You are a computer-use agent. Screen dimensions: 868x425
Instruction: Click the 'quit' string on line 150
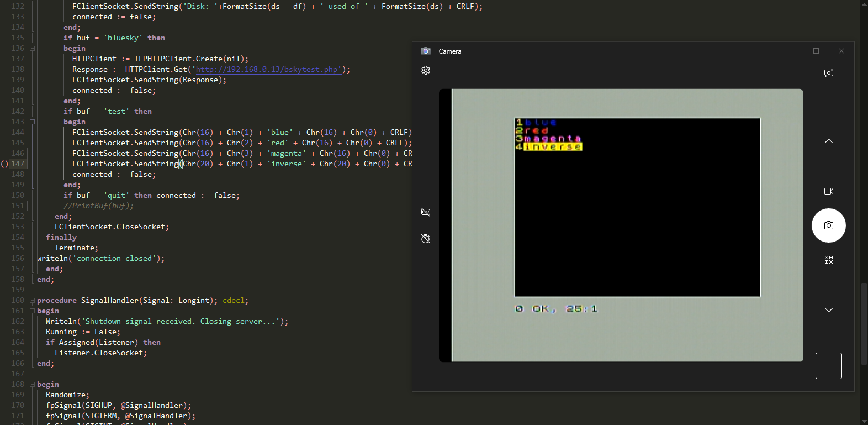click(117, 196)
